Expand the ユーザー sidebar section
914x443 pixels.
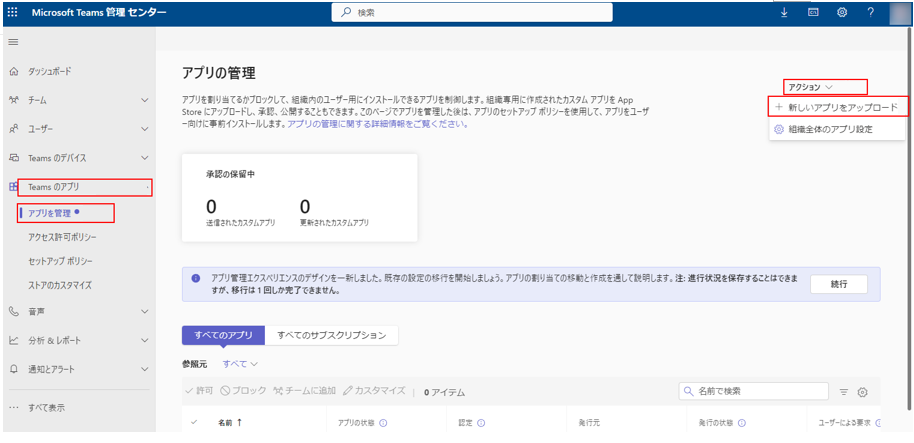pos(145,129)
